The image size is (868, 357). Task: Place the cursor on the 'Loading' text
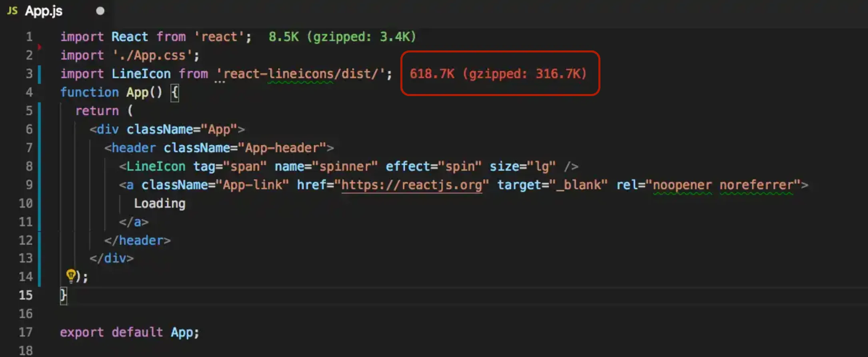[160, 203]
